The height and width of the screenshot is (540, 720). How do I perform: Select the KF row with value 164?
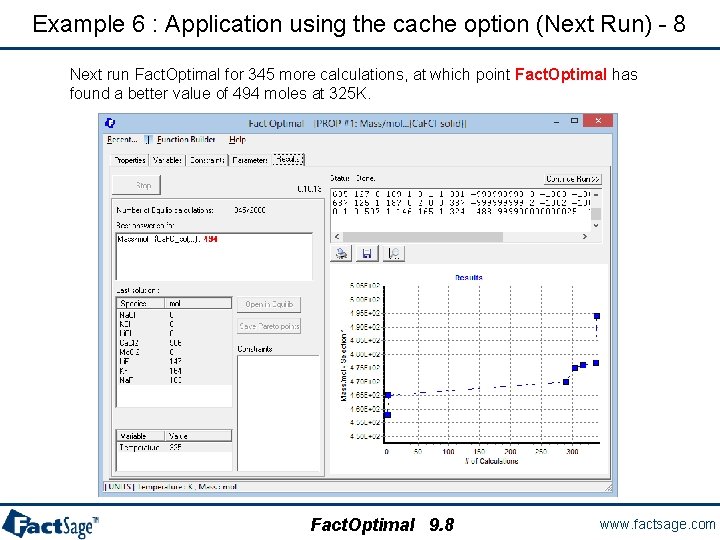click(x=174, y=371)
